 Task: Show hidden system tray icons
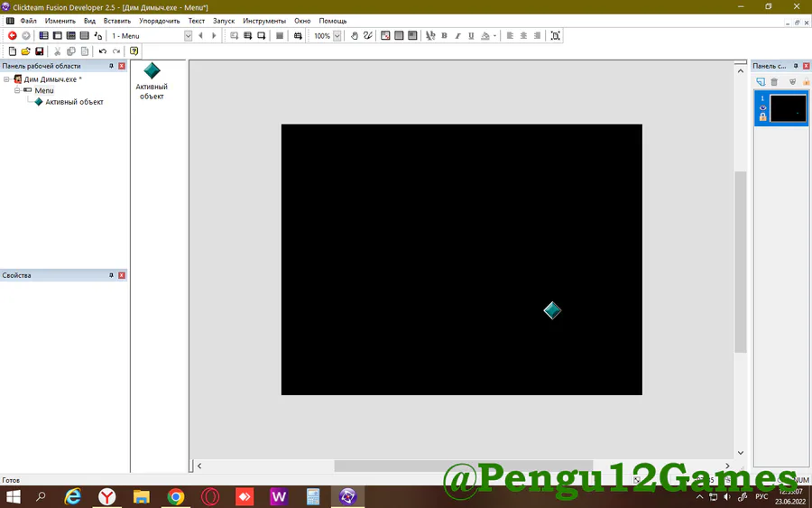click(x=699, y=496)
